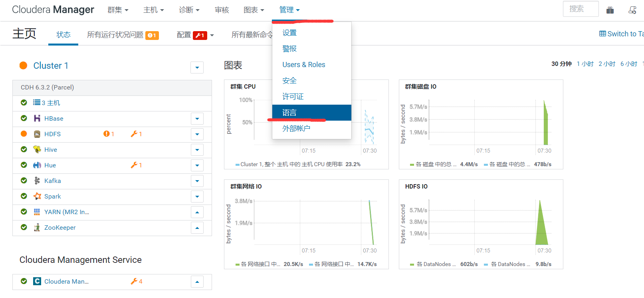Select the 6 小时 time range
The width and height of the screenshot is (644, 298).
tap(629, 64)
